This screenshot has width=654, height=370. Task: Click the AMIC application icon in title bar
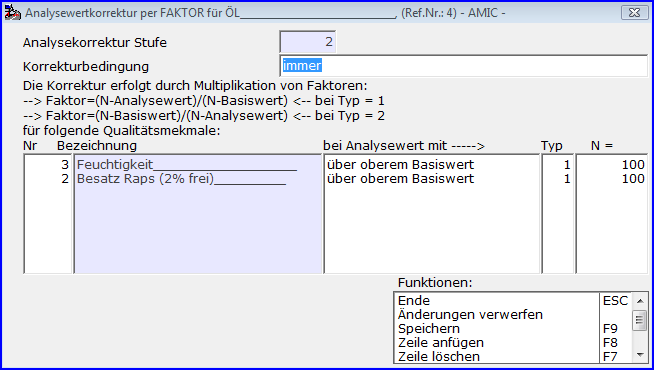coord(13,13)
